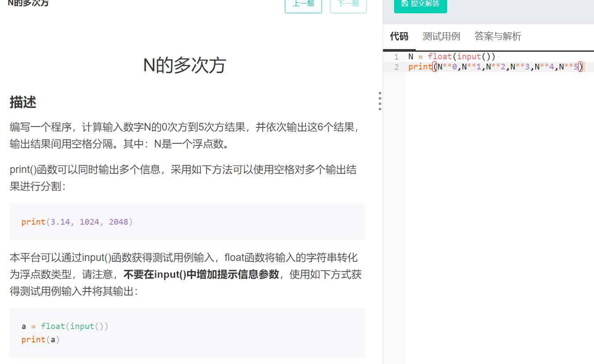Click the main title N的多次方
594x364 pixels.
click(x=184, y=65)
